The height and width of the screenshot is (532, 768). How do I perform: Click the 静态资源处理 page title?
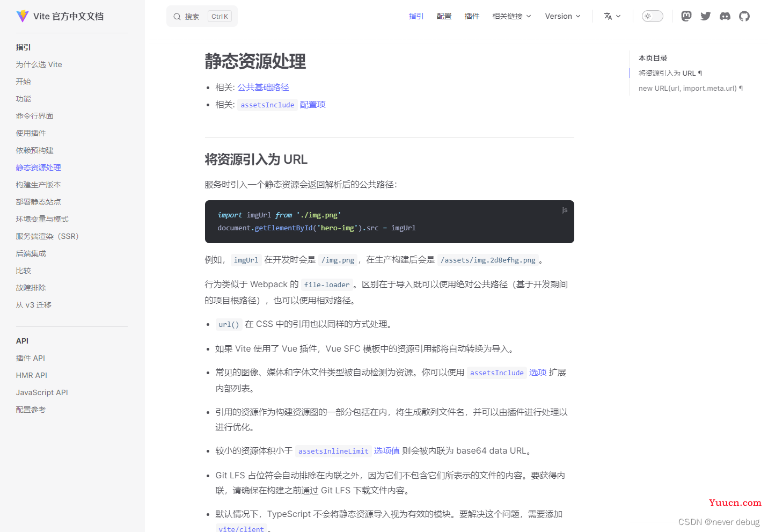255,61
